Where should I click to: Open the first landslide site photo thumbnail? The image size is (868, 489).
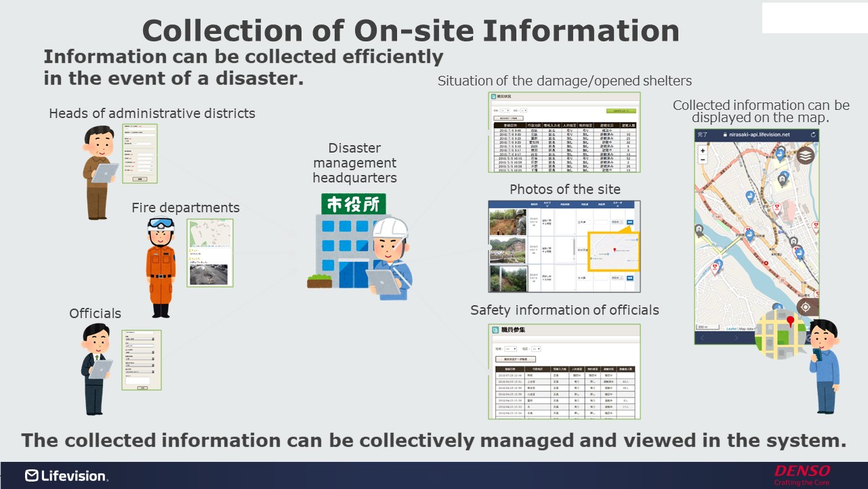point(508,222)
